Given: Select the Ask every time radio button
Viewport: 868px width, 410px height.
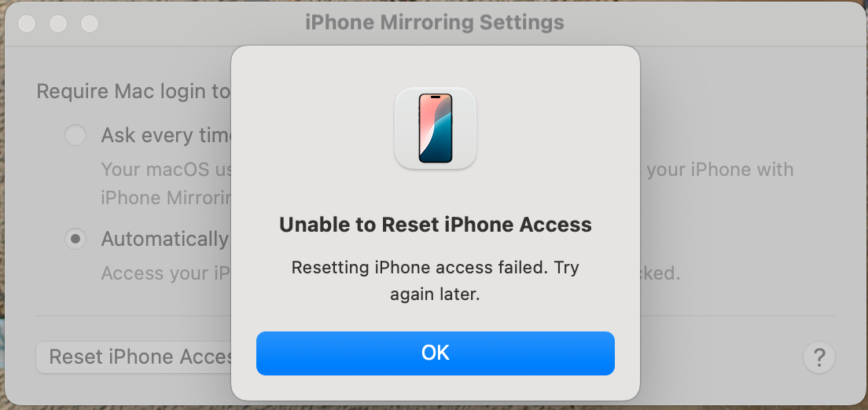Looking at the screenshot, I should click(75, 135).
